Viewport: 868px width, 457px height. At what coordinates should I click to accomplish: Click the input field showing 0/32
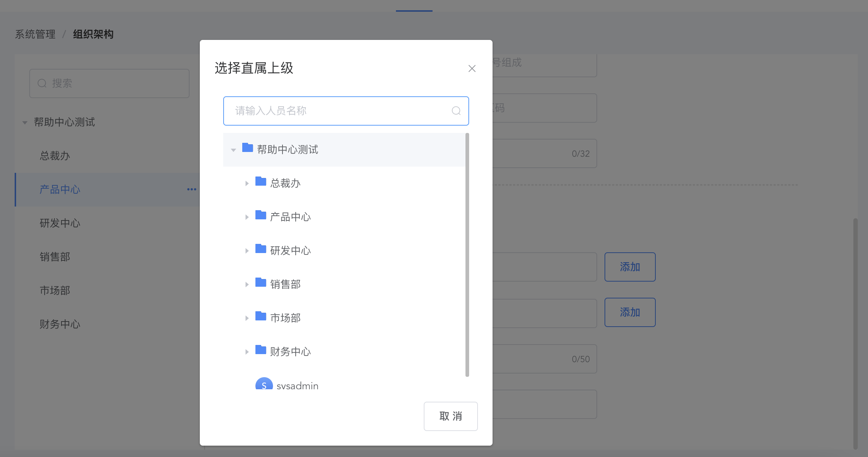pos(545,153)
